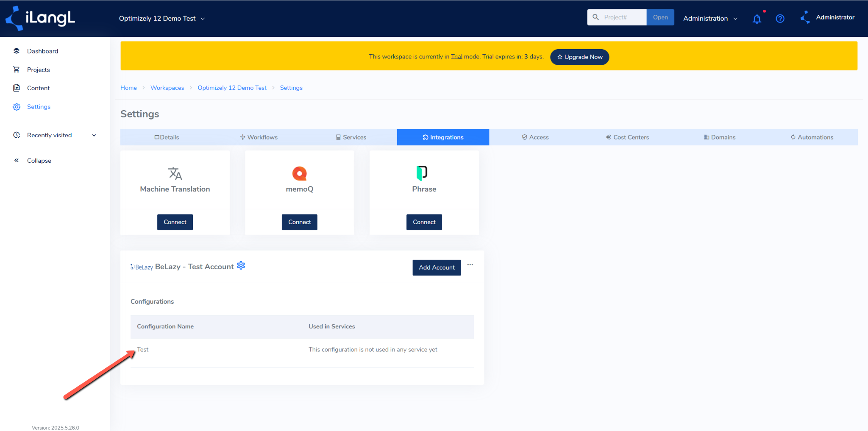The image size is (868, 431).
Task: Connect the memoQ integration
Action: (300, 222)
